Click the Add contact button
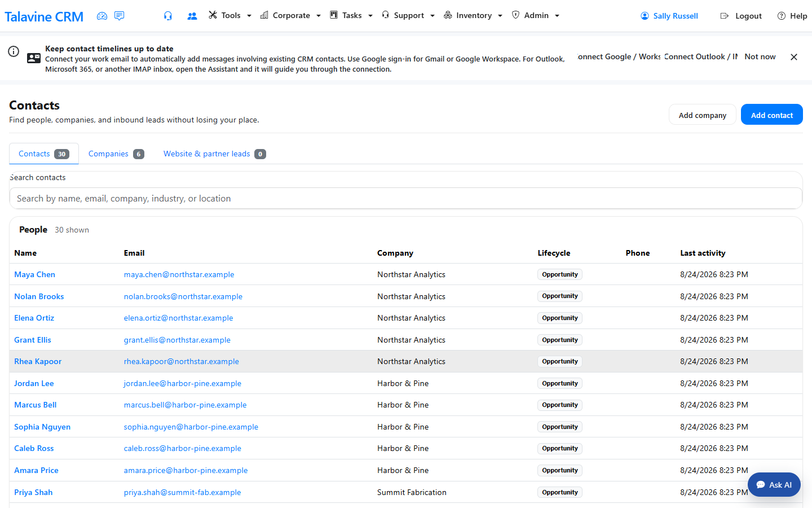Viewport: 812px width, 508px height. 772,115
